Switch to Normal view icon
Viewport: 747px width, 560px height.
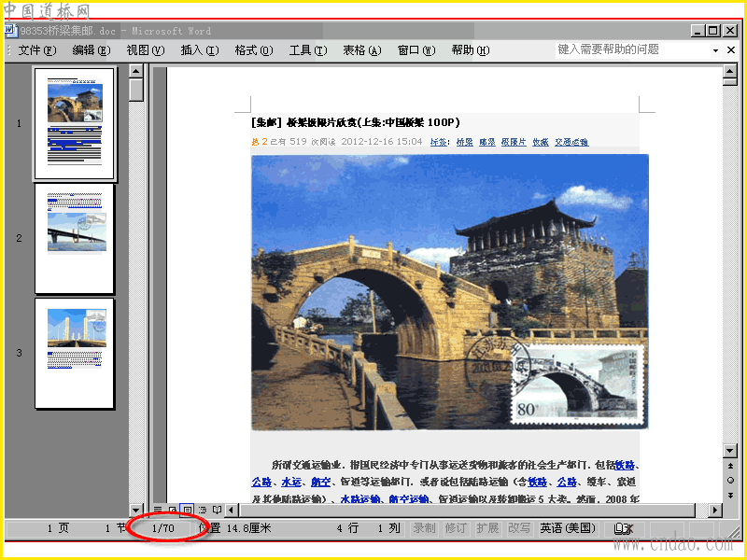point(158,510)
